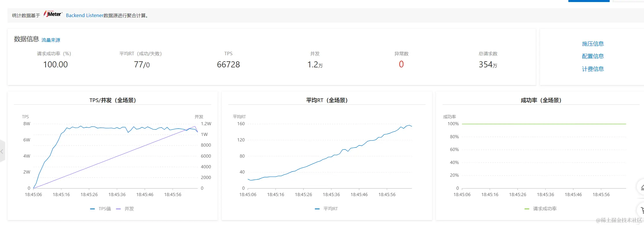Open the Backend Listener link
Viewport: 644px width, 225px height.
point(85,15)
